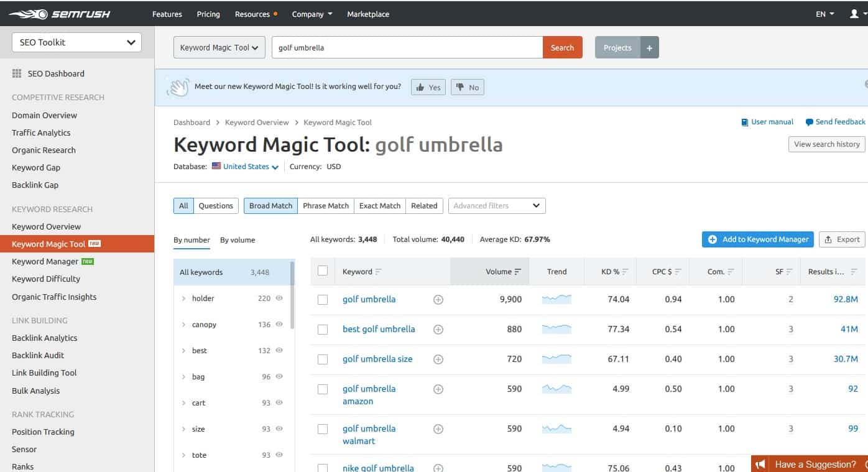Expand the Advanced filters dropdown
The width and height of the screenshot is (868, 472).
click(496, 206)
